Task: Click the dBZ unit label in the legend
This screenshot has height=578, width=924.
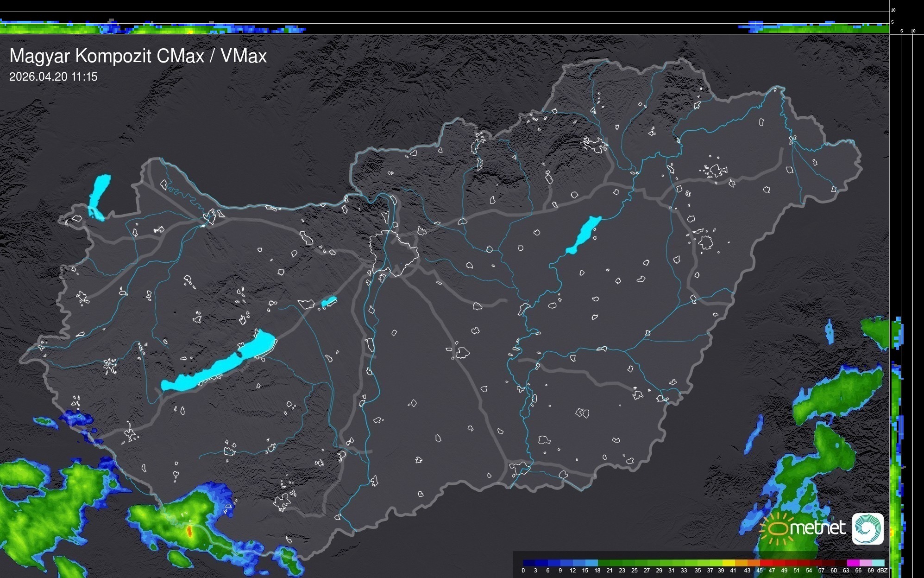Action: (x=882, y=571)
